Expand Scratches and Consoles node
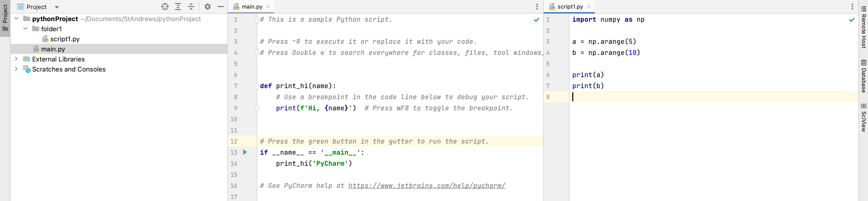The width and height of the screenshot is (868, 201). pos(17,69)
